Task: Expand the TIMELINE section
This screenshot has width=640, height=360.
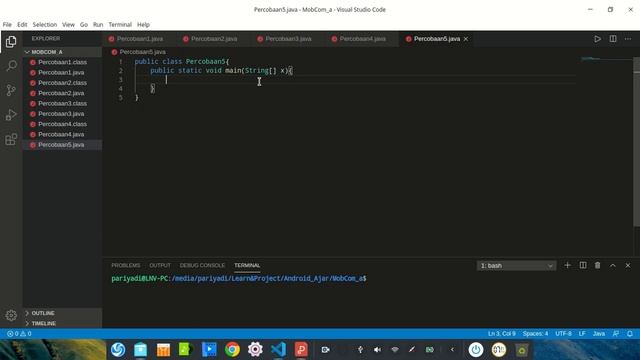Action: tap(62, 323)
